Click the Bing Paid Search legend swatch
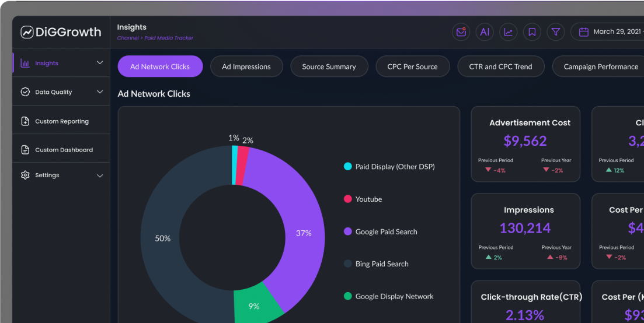Screen dimensions: 644x323 coord(347,264)
